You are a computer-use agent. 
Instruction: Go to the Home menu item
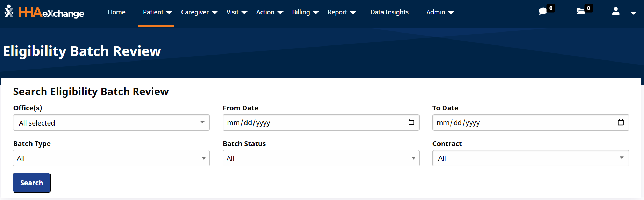pos(116,12)
